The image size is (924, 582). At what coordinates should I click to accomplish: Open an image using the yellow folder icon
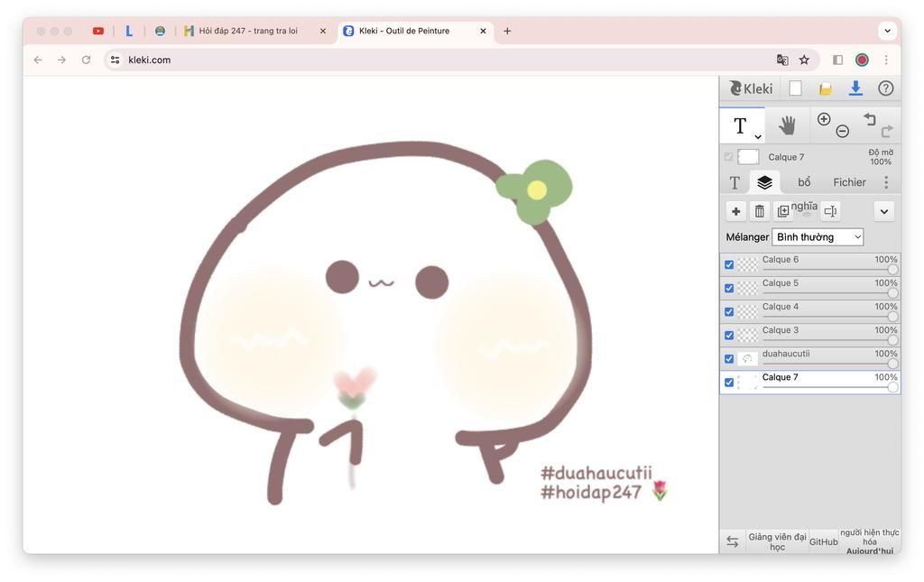click(825, 89)
